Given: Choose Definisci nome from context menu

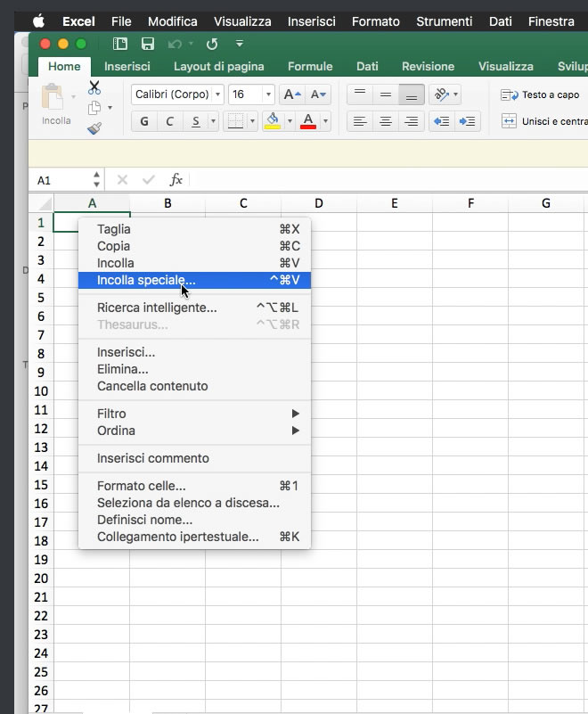Looking at the screenshot, I should [x=195, y=520].
